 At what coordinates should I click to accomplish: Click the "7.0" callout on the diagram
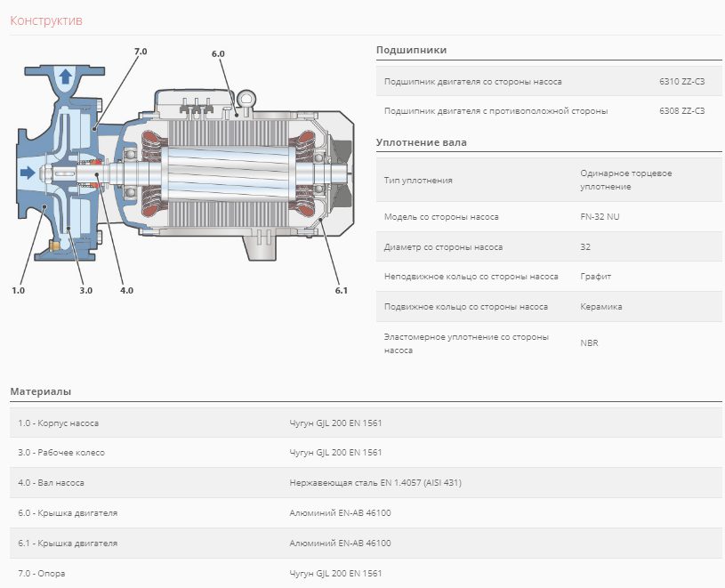(141, 52)
